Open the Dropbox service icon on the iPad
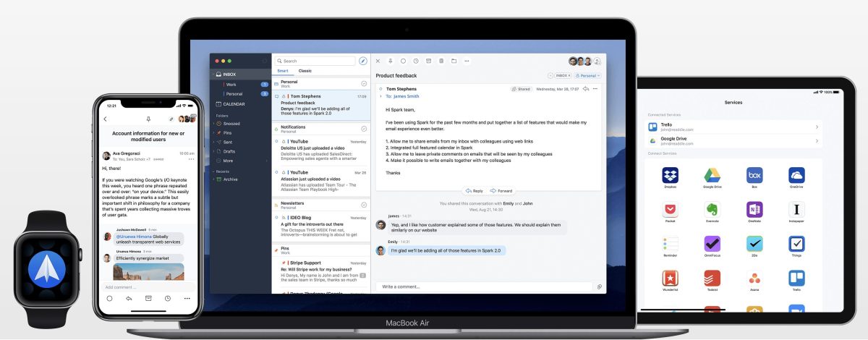Image resolution: width=868 pixels, height=340 pixels. 670,176
